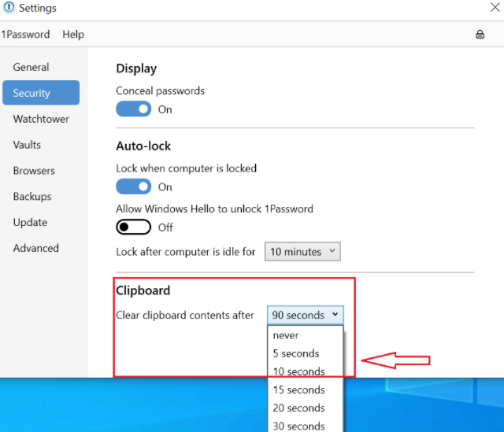
Task: Go to Watchtower settings
Action: [x=41, y=119]
